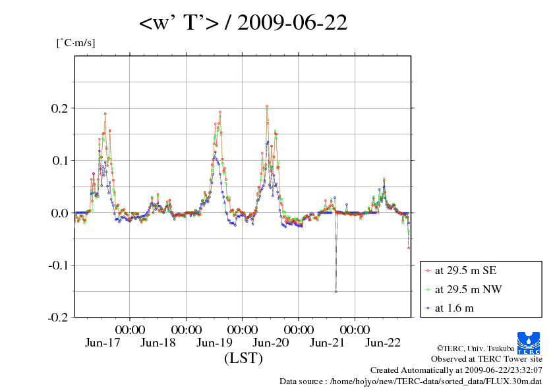Click the chart title '<w' T'> / 2009-06-22'
Screen dimensions: 555x392
(243, 22)
